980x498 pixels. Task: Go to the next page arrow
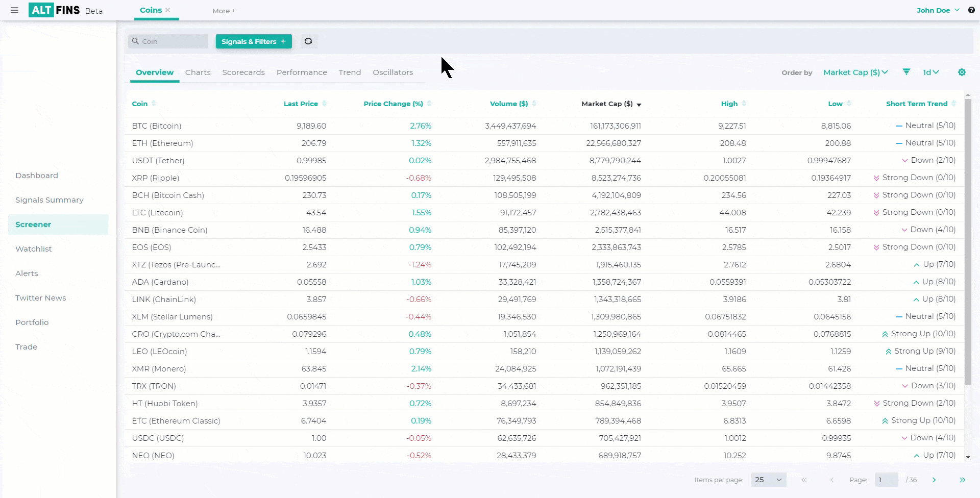point(934,480)
